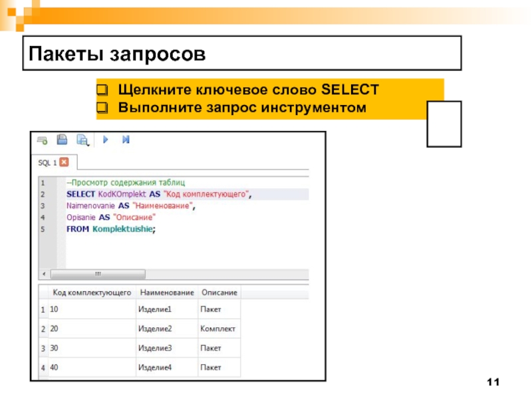Close the SQL 1 tab
The width and height of the screenshot is (532, 399).
tap(64, 162)
